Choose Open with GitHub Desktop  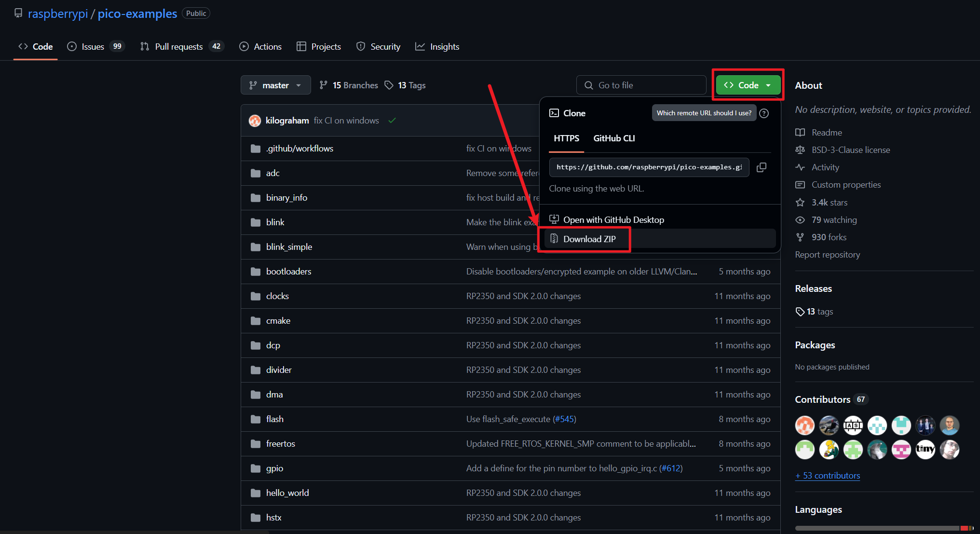point(613,220)
